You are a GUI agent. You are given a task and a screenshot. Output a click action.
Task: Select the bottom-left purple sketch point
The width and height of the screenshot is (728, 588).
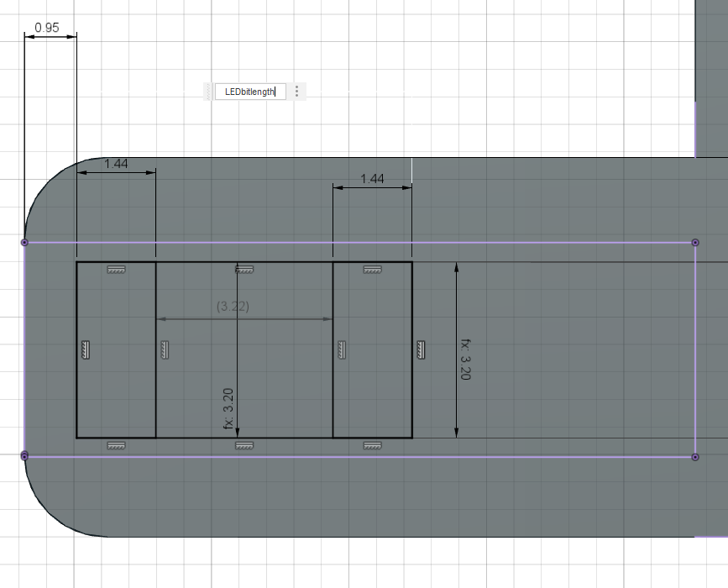(x=24, y=456)
